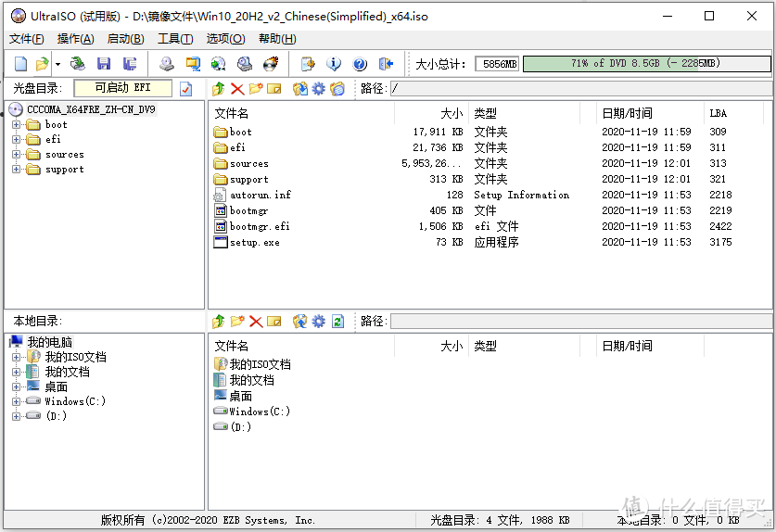Click the Compress ISO folder-clamp icon

click(193, 64)
